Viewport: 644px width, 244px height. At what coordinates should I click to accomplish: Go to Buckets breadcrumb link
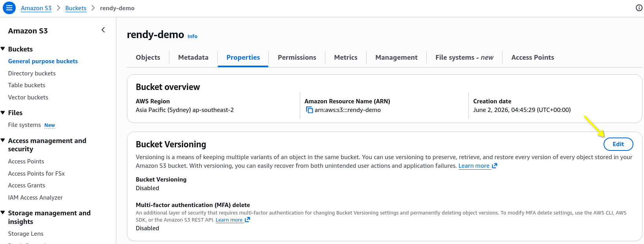click(76, 8)
